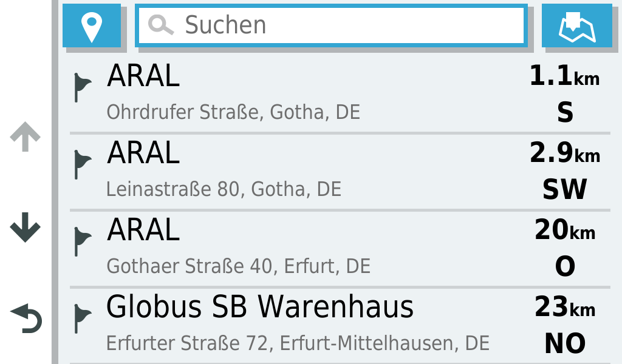Tap the flag icon beside Leinastraße ARAL
This screenshot has height=364, width=622.
pos(82,164)
